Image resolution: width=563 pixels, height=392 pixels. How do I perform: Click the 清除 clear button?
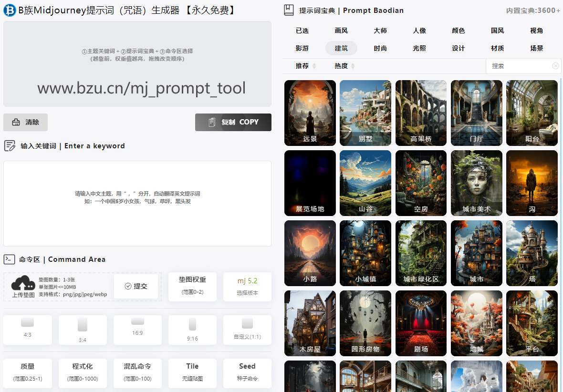point(25,123)
